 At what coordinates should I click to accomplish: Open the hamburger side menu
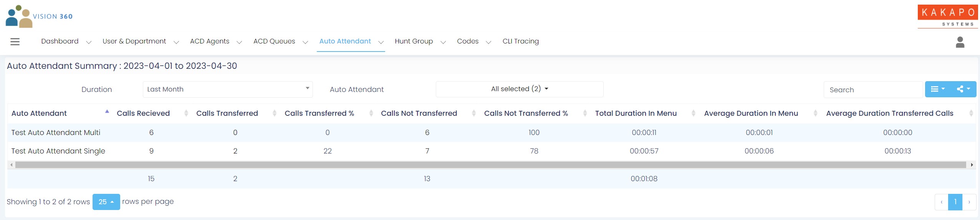coord(15,42)
